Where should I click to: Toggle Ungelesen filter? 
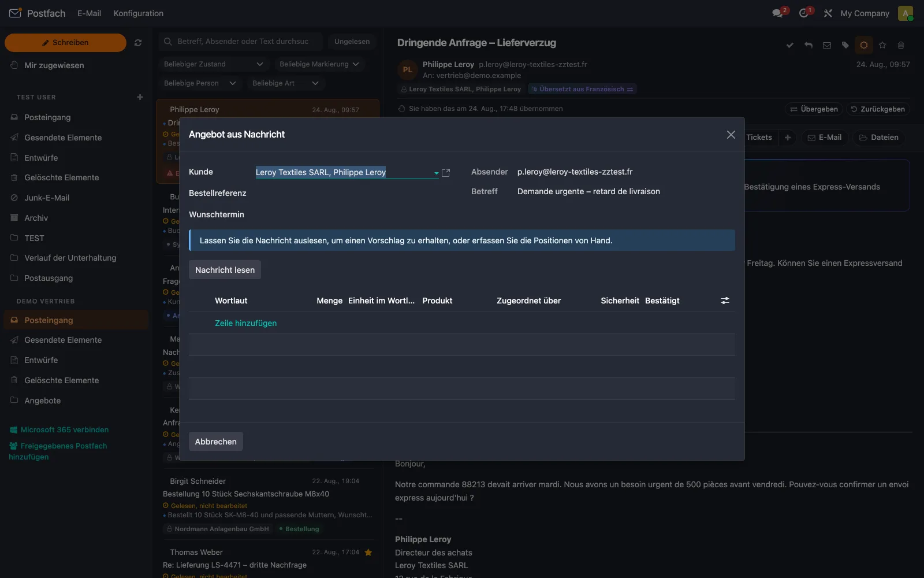point(352,42)
